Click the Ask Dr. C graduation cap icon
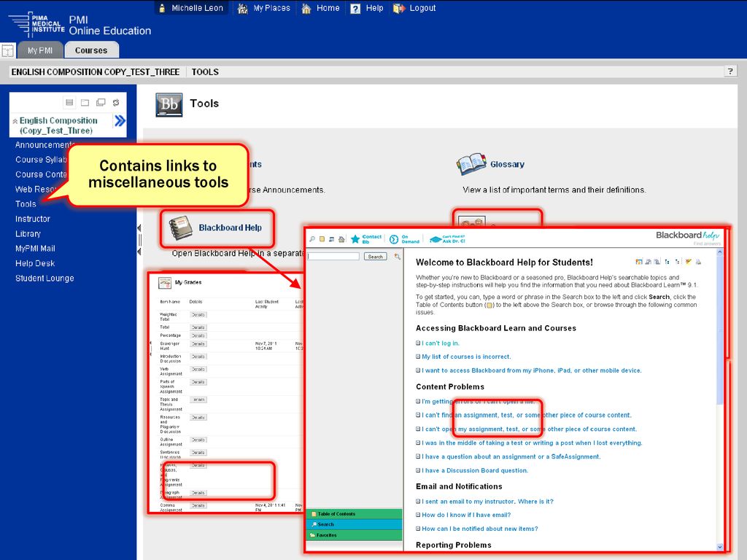Screen dimensions: 747x560 click(x=436, y=239)
